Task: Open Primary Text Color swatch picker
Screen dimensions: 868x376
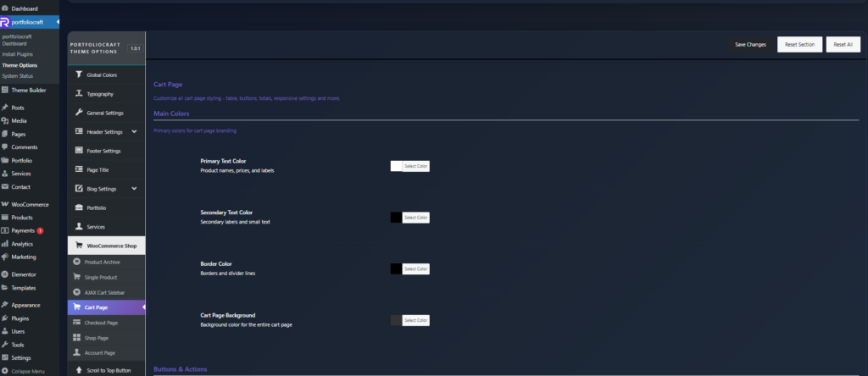Action: (397, 166)
